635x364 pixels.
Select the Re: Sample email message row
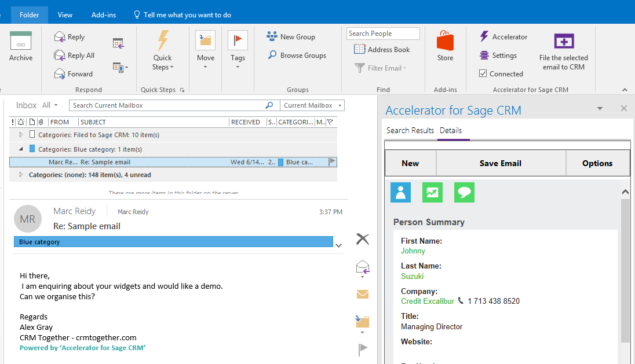[173, 162]
